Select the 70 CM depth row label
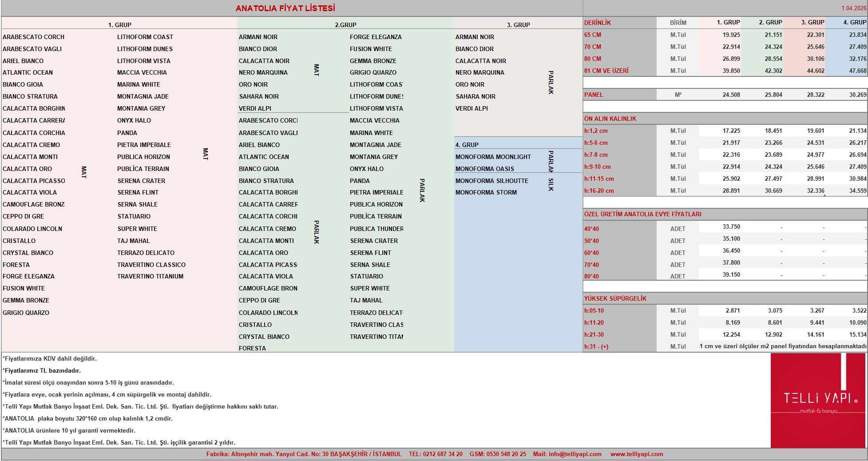Image resolution: width=868 pixels, height=461 pixels. pos(593,47)
